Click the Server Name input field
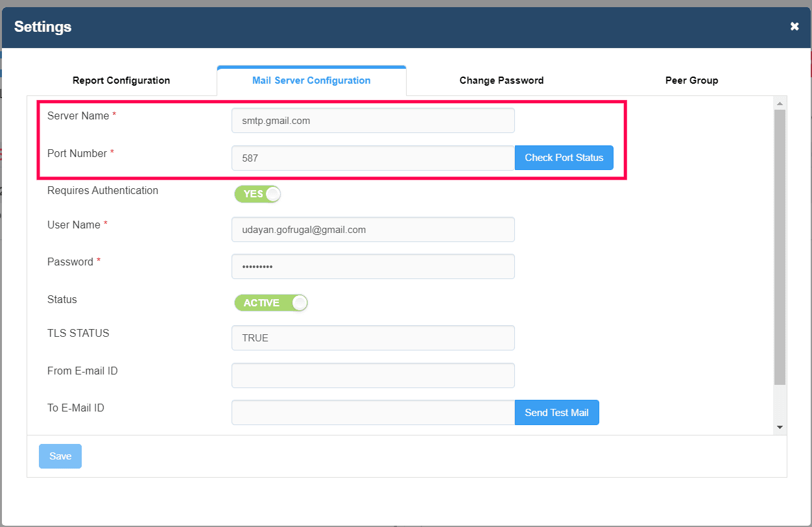The width and height of the screenshot is (812, 527). (x=373, y=121)
